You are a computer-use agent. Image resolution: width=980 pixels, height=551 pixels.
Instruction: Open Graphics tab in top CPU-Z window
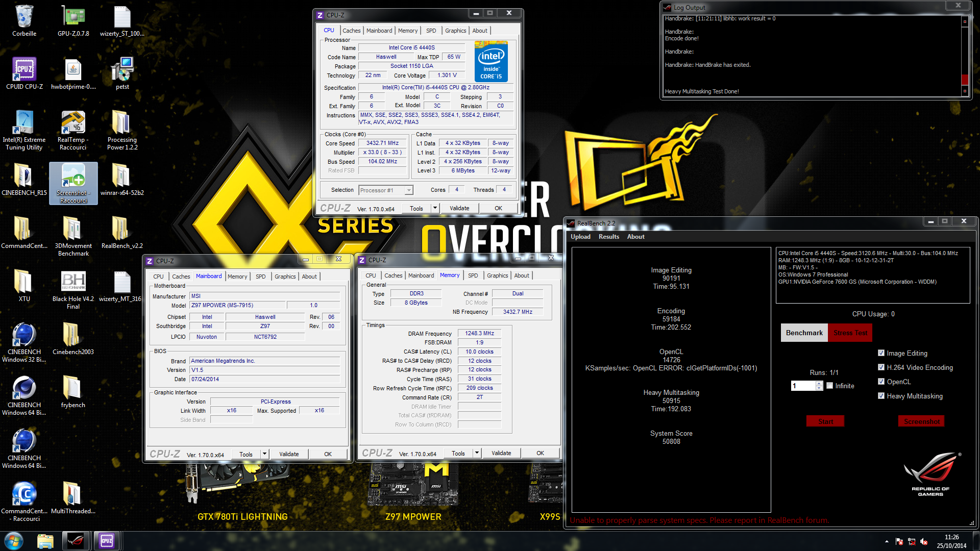point(455,31)
